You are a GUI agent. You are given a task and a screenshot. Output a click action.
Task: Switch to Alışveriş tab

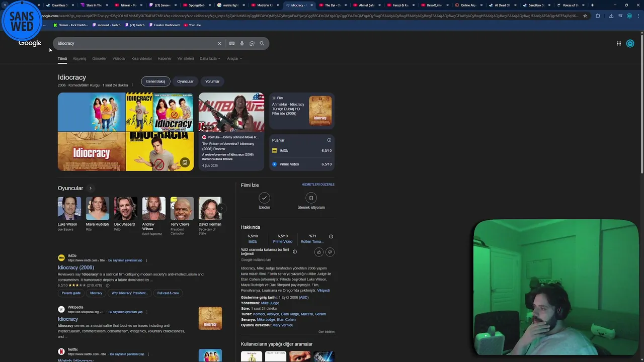click(x=79, y=59)
